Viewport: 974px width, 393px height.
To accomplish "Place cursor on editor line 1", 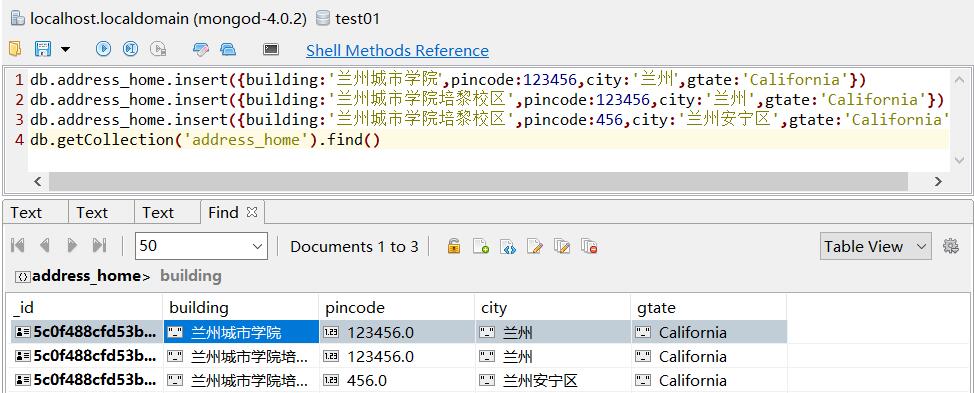I will [488, 79].
